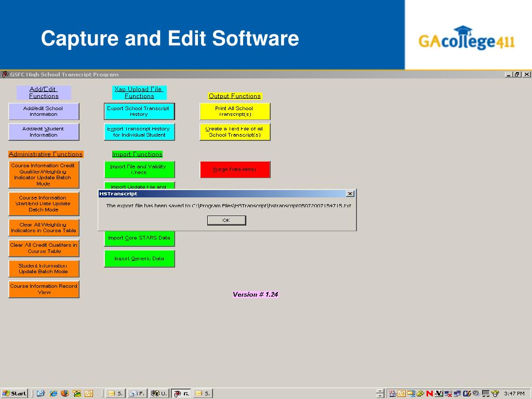Switch to first mail 'S.' taskbar window

(115, 393)
